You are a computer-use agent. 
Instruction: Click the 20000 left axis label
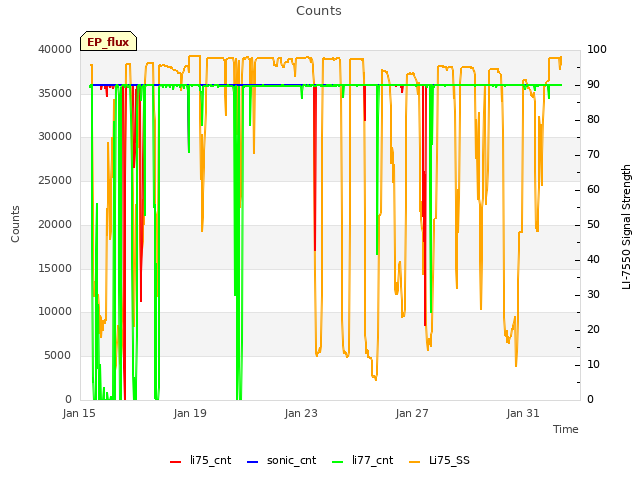[55, 224]
